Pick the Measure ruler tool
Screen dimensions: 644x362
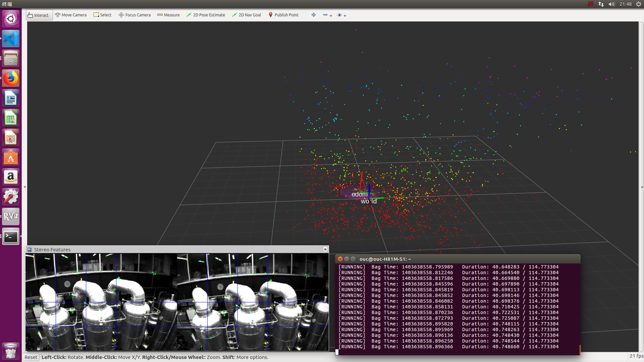[x=168, y=15]
